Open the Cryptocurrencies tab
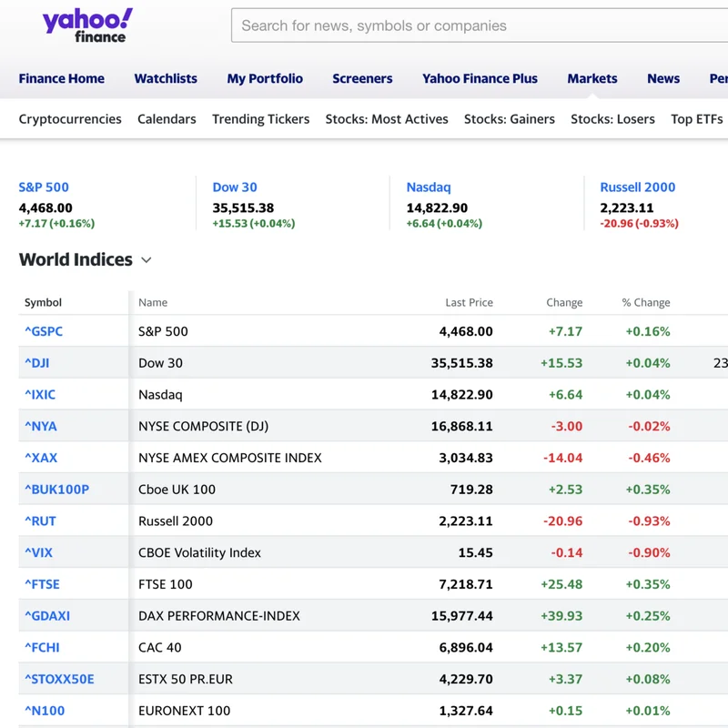 [x=68, y=119]
